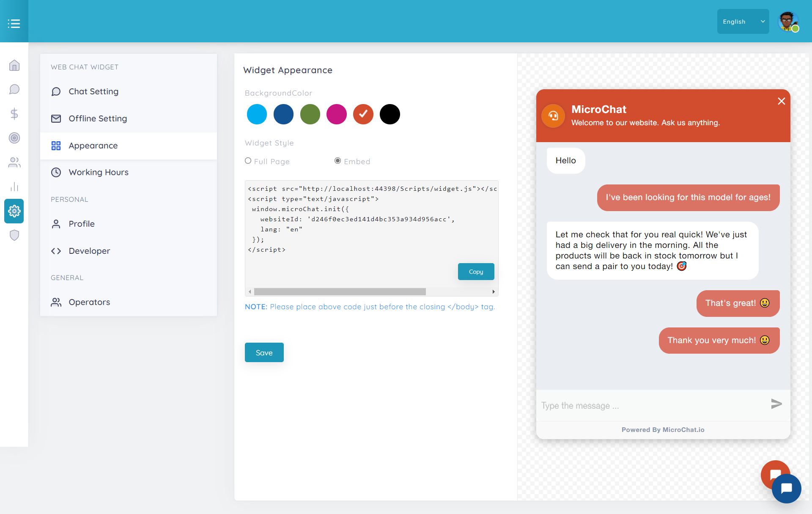Select the Embed widget style
812x514 pixels.
tap(337, 161)
